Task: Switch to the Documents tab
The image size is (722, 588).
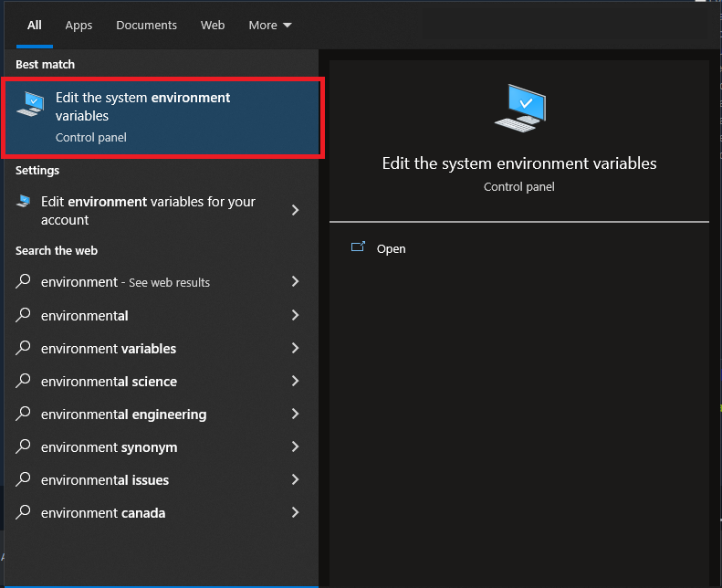Action: click(x=147, y=26)
